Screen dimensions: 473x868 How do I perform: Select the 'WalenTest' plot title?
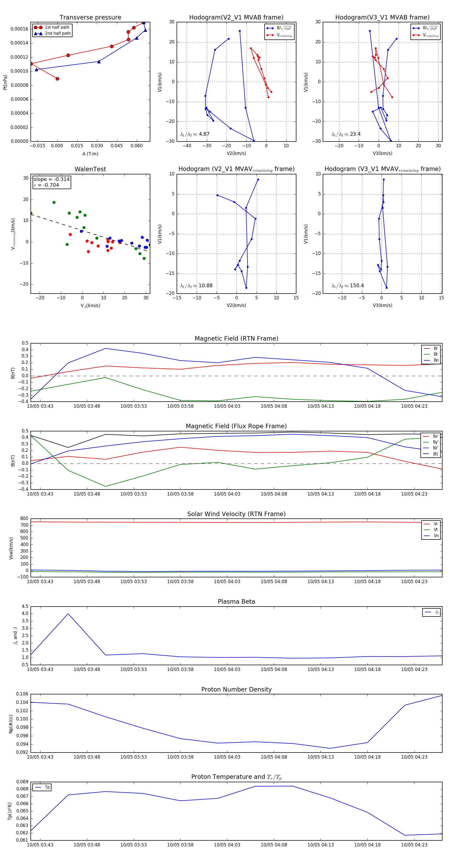point(90,169)
